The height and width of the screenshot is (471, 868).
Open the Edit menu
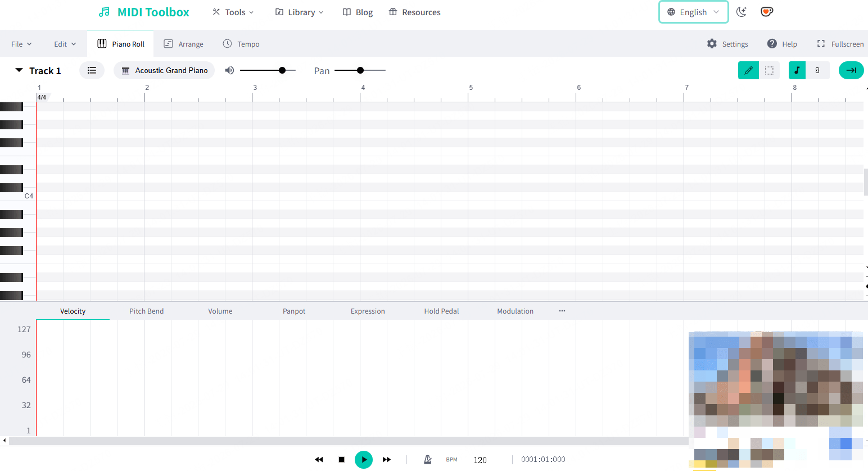(x=65, y=44)
